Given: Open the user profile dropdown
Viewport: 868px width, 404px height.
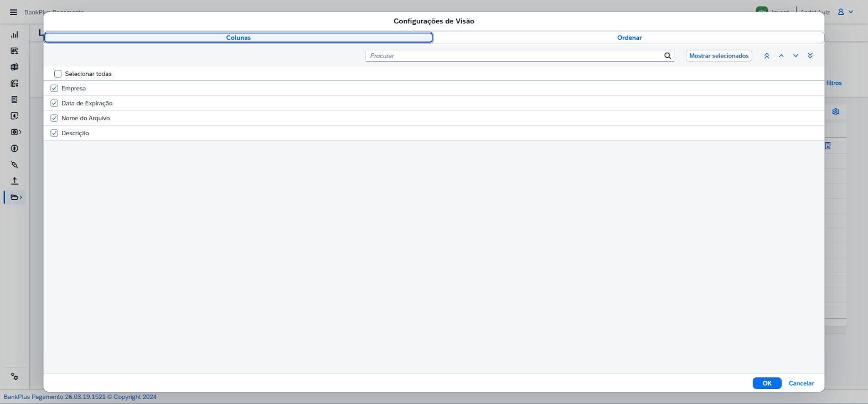Looking at the screenshot, I should click(x=845, y=12).
